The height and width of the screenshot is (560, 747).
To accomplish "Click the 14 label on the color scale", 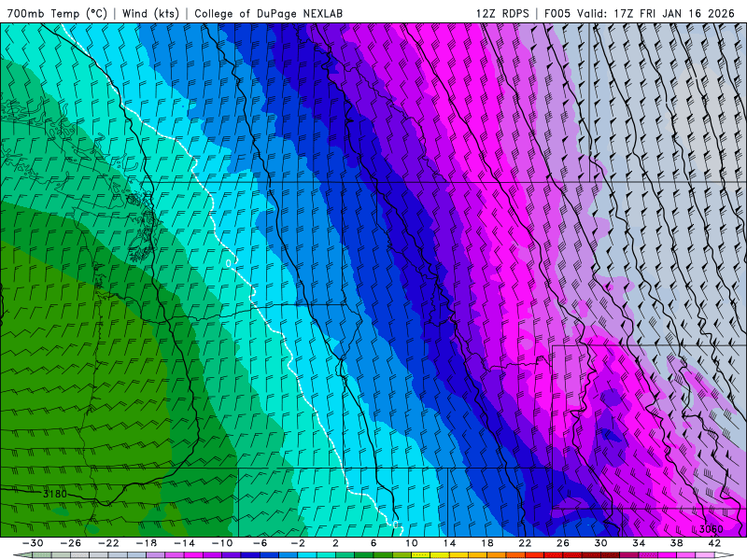I will tap(449, 543).
